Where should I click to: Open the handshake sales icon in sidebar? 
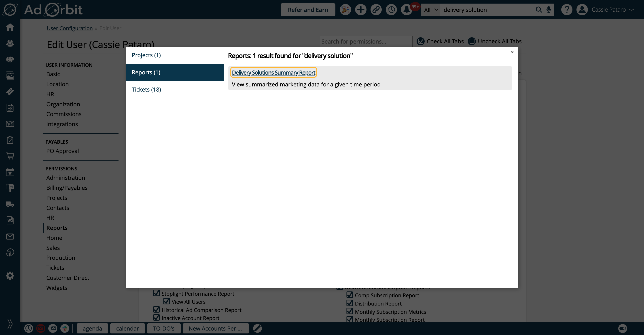10,59
